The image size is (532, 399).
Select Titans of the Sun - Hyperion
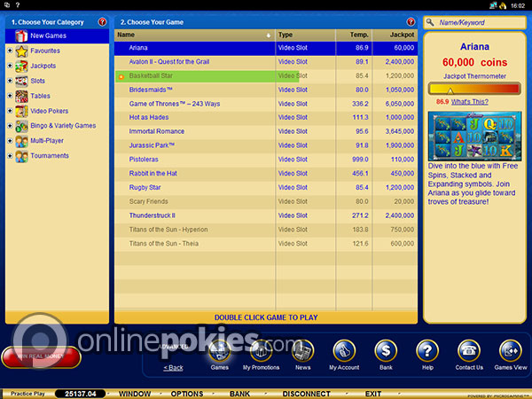click(266, 230)
